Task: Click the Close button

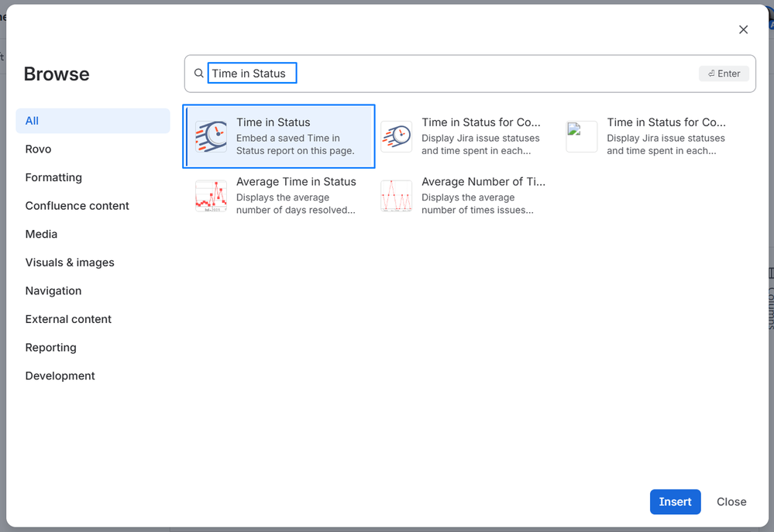Action: tap(731, 502)
